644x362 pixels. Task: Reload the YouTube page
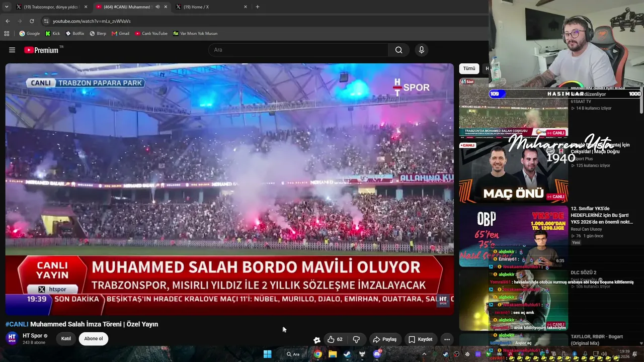32,21
